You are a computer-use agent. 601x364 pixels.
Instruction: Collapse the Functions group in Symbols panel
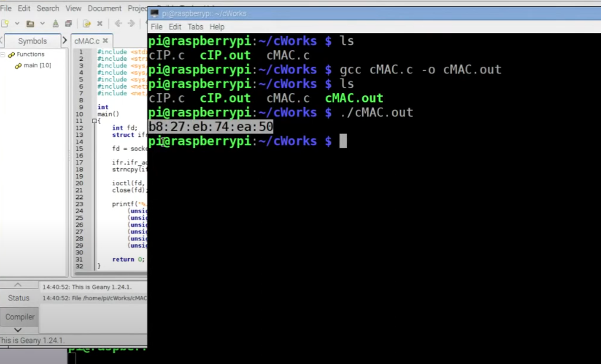(x=3, y=54)
